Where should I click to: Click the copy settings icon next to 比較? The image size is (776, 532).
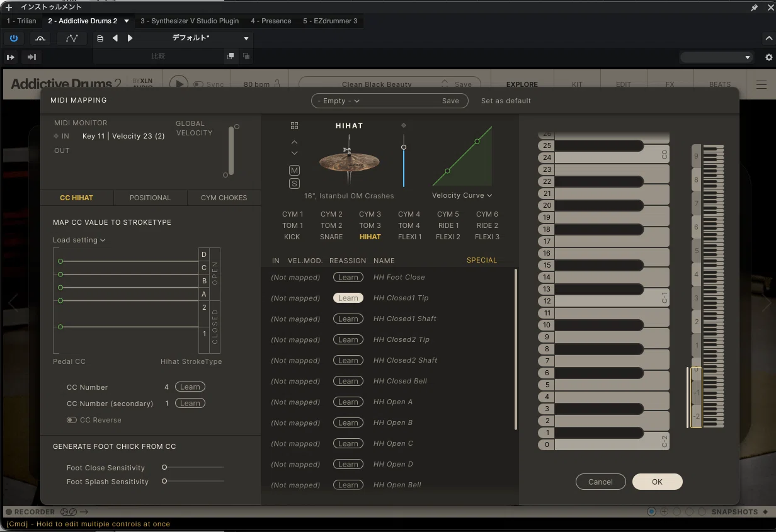pos(231,56)
